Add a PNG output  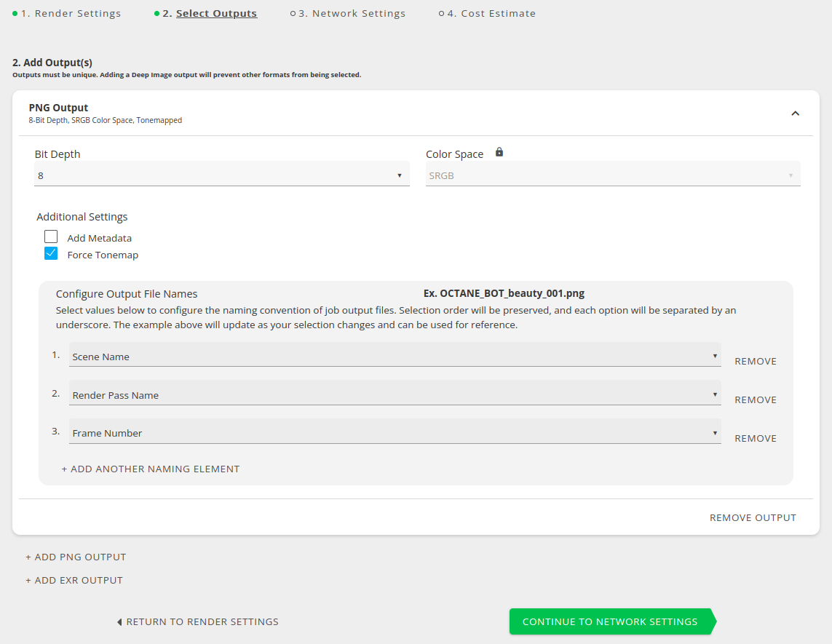76,557
